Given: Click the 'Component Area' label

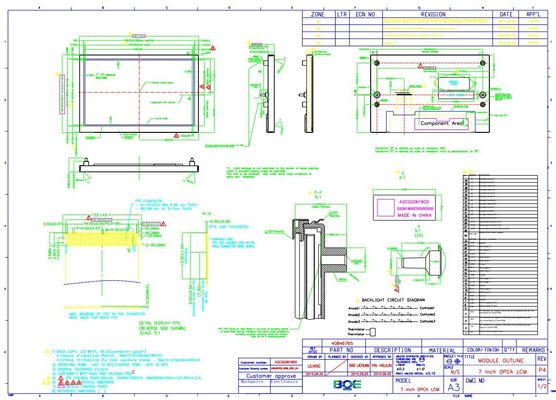Looking at the screenshot, I should click(442, 123).
